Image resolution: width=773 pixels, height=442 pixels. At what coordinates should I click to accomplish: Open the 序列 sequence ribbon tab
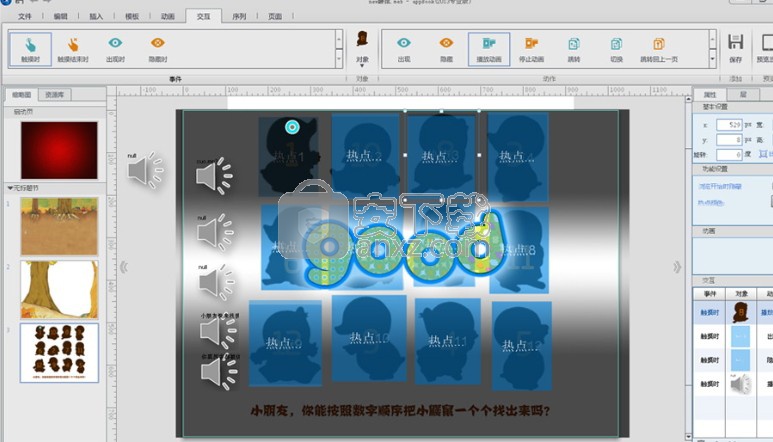239,16
